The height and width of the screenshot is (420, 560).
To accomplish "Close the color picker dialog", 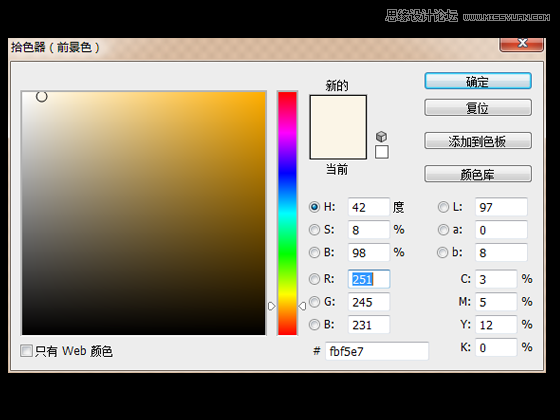I will [x=522, y=44].
